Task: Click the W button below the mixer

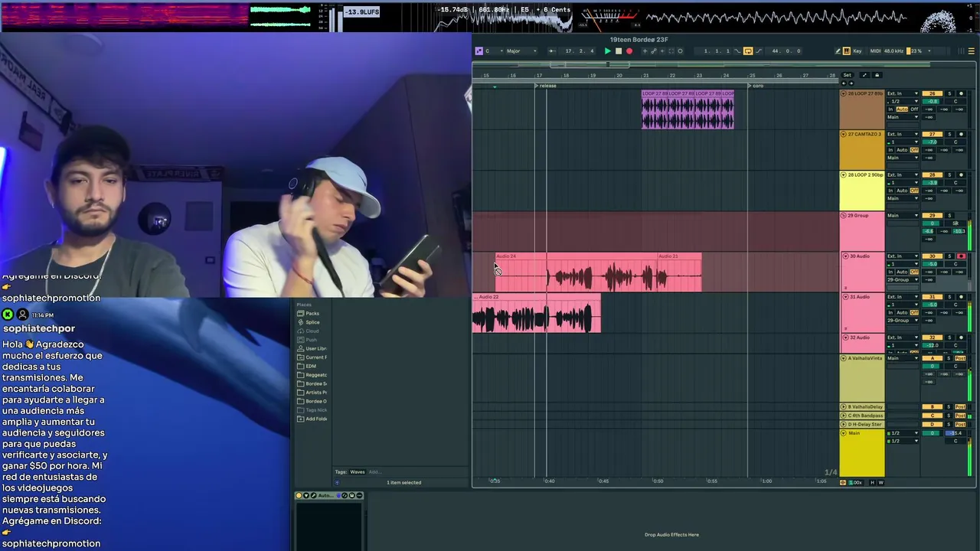Action: click(x=881, y=483)
